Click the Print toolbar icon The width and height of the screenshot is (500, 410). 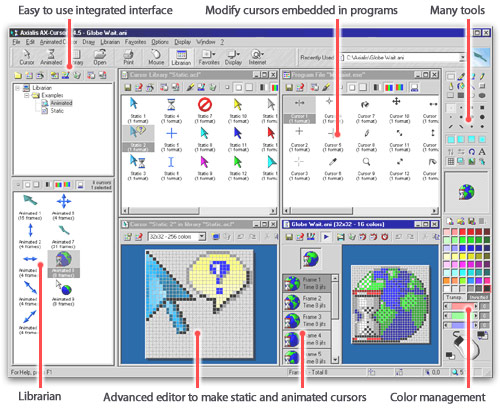(129, 57)
